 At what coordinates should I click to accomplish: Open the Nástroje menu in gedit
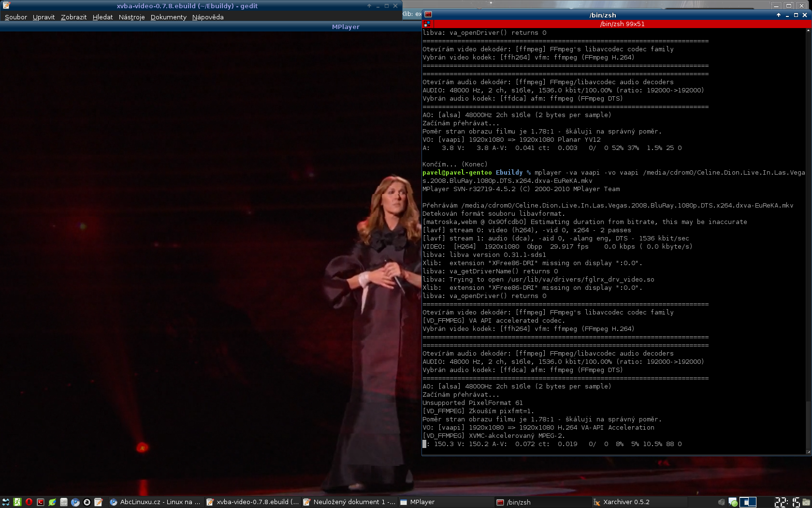click(131, 17)
